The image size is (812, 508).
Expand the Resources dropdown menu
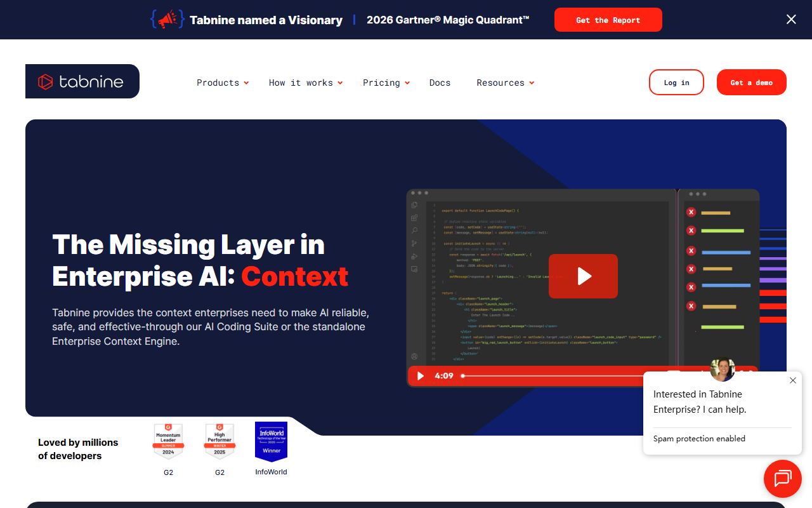pos(506,83)
